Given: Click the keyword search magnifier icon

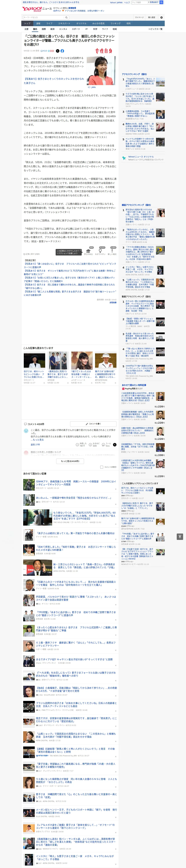Looking at the screenshot, I should 66,17.
